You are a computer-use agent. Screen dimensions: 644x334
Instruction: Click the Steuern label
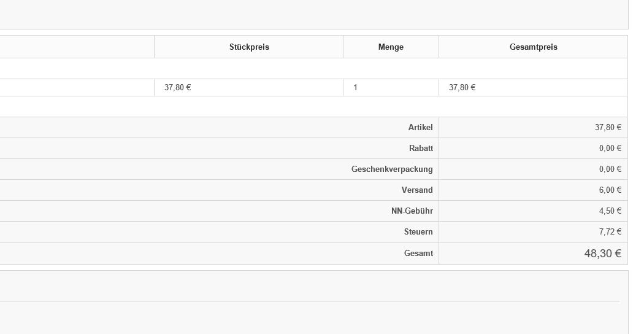(418, 232)
